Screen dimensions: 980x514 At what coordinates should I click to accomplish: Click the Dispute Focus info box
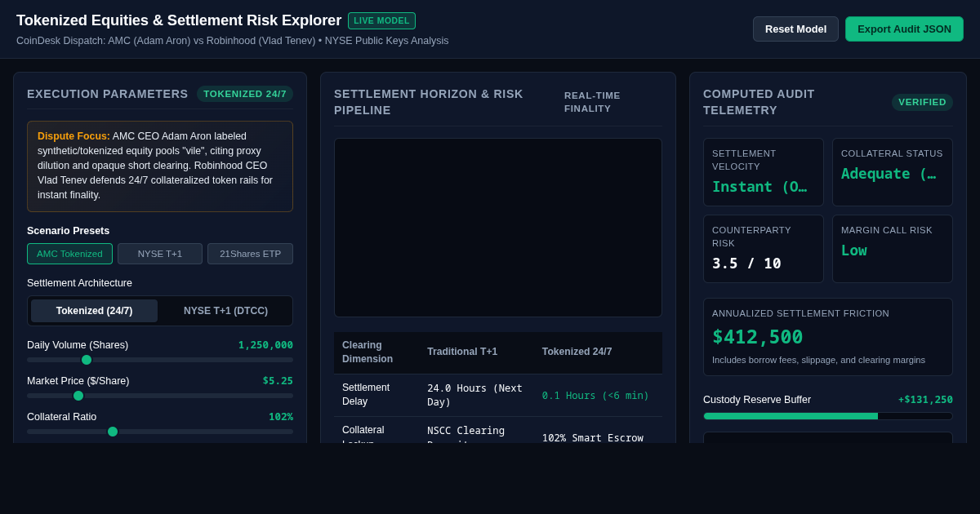[x=160, y=166]
